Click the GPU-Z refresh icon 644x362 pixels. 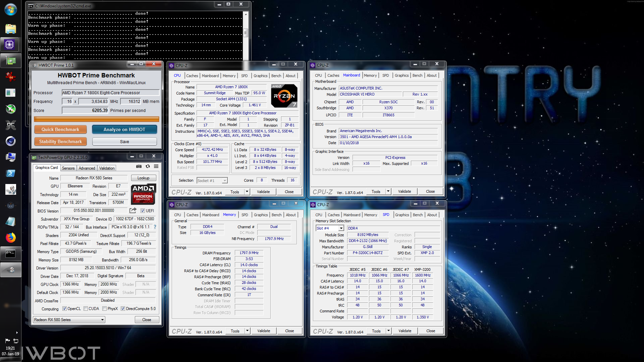148,166
